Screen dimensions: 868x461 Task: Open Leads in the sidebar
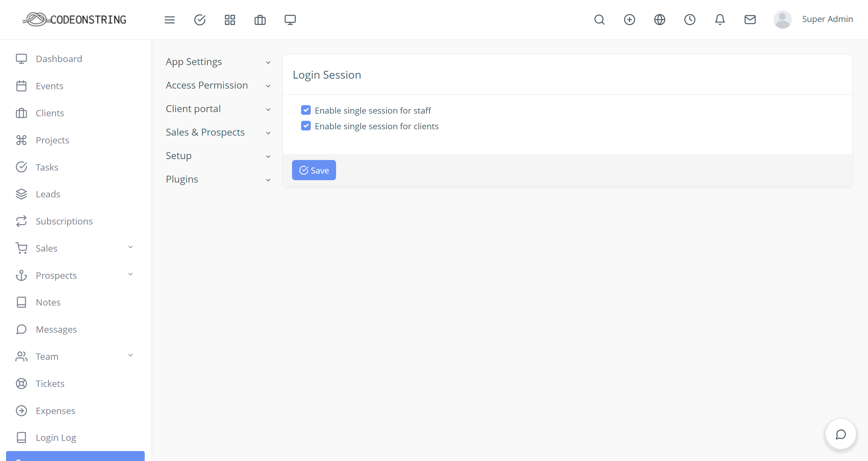click(48, 194)
